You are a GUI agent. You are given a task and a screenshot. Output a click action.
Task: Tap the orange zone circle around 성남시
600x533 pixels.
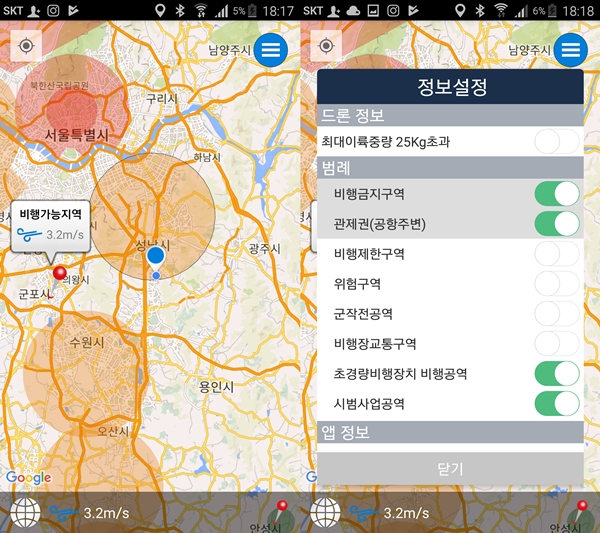click(152, 216)
